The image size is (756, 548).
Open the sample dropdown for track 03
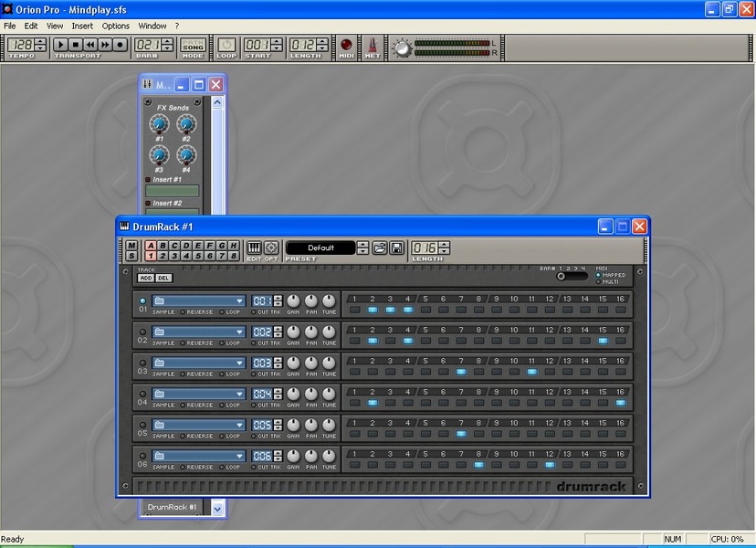pos(240,361)
